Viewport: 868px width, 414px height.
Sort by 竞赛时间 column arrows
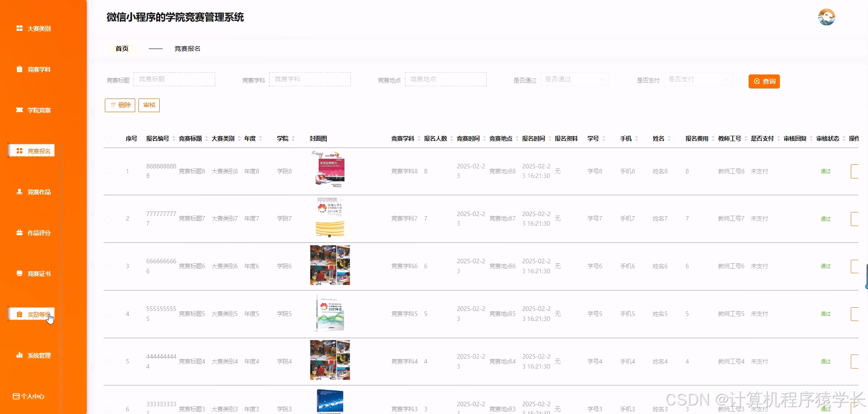[x=484, y=138]
